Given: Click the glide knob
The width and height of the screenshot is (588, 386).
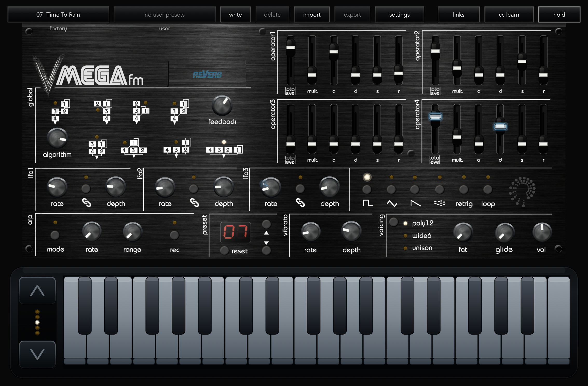Looking at the screenshot, I should [505, 232].
